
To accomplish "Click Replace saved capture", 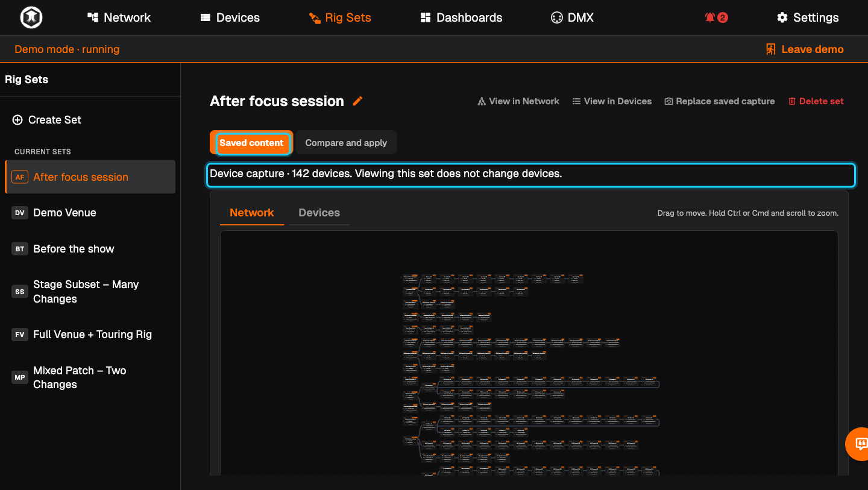I will [x=720, y=101].
